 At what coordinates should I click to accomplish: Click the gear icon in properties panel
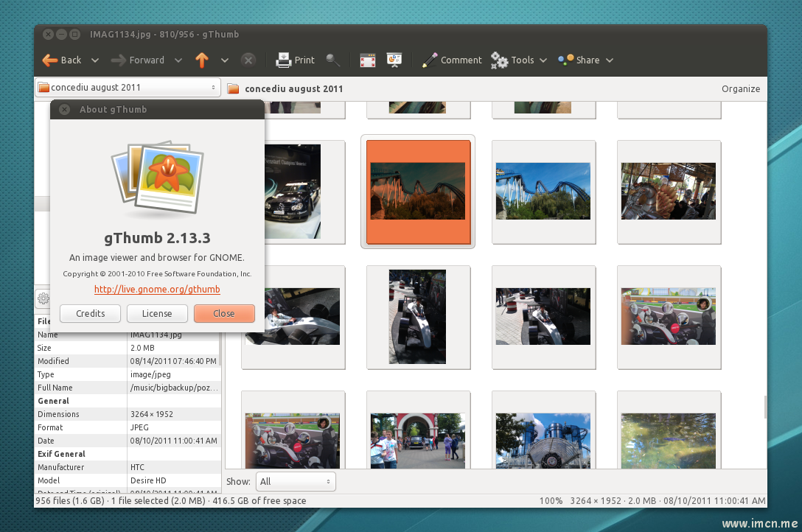(x=43, y=298)
